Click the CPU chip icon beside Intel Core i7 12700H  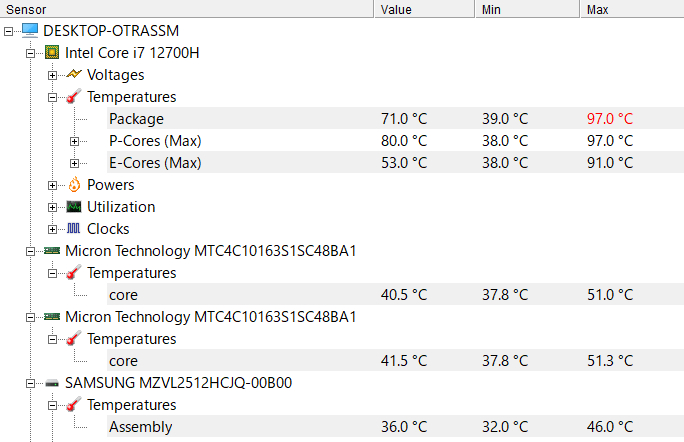click(52, 52)
